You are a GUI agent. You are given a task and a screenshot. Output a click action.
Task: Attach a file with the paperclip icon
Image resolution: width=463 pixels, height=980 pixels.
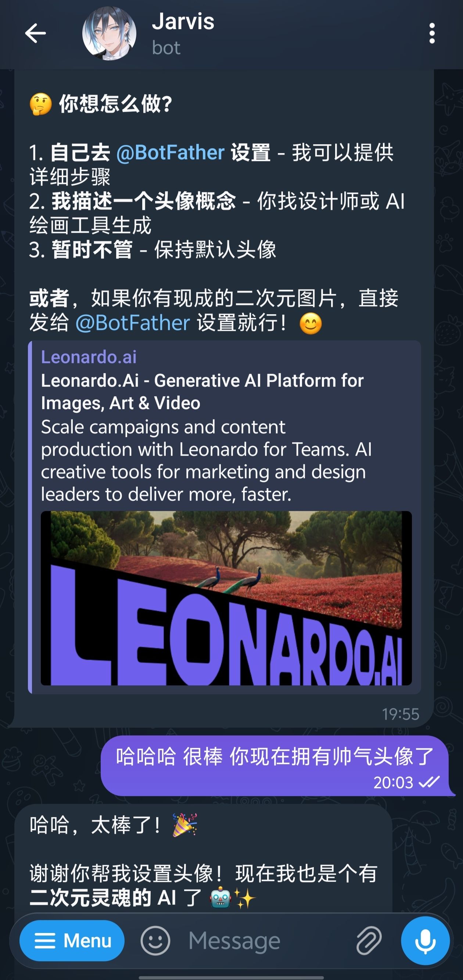(x=369, y=940)
